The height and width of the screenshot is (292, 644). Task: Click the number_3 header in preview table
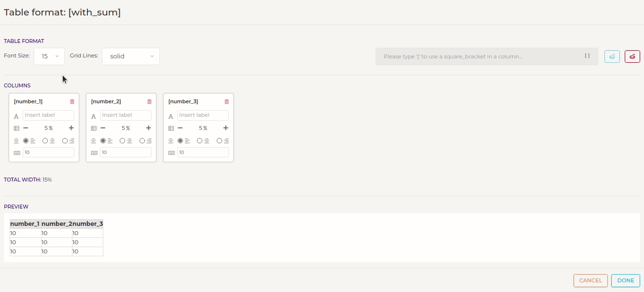click(88, 224)
